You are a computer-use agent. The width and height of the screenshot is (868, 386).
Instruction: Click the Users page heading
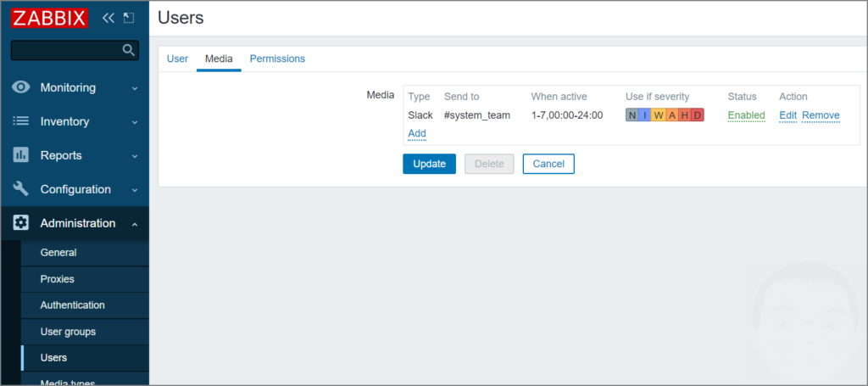coord(181,18)
